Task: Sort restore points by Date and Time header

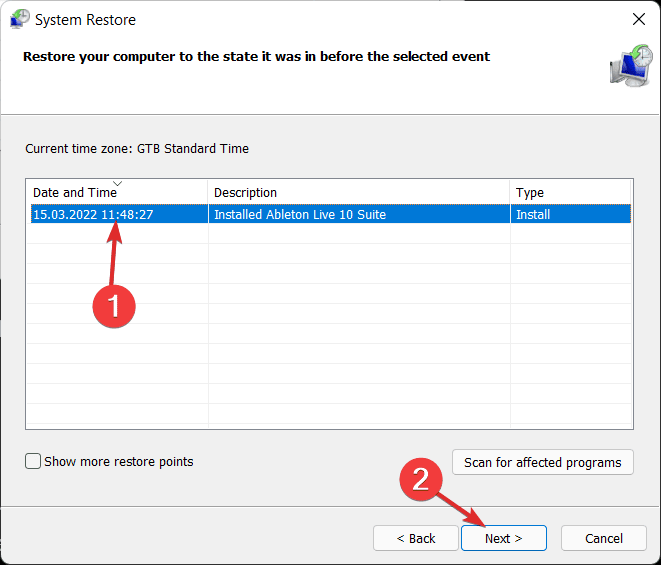Action: click(x=75, y=192)
